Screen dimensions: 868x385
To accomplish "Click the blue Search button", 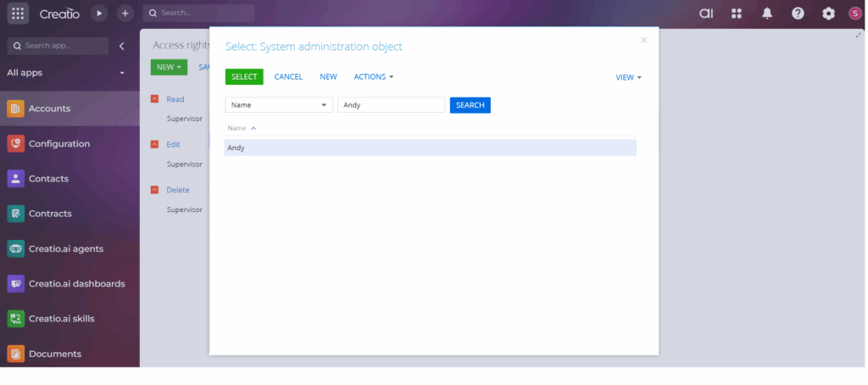I will [x=470, y=105].
